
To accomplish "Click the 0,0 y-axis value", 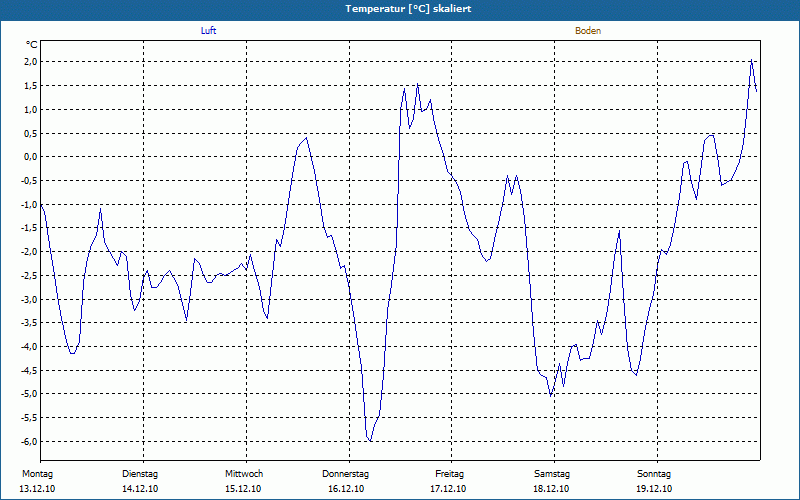I will click(x=31, y=157).
